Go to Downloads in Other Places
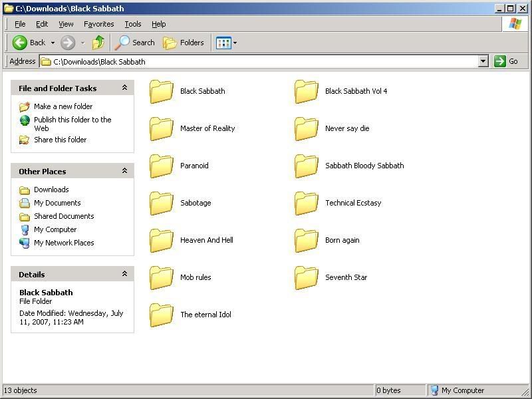Image resolution: width=532 pixels, height=399 pixels. tap(51, 190)
